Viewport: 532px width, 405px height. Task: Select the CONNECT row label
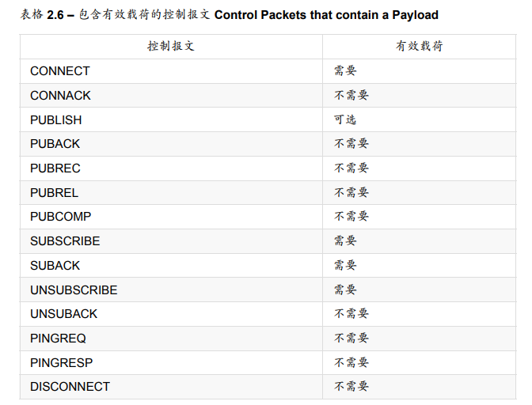click(x=60, y=71)
